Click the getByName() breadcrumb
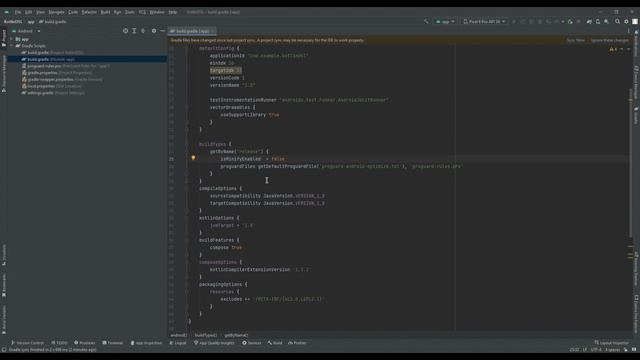 click(x=236, y=336)
